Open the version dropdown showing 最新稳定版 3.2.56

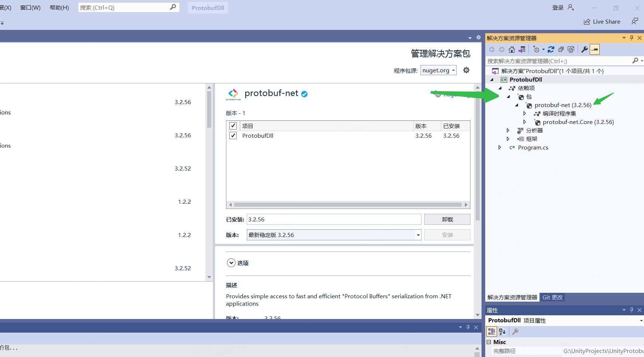(418, 235)
